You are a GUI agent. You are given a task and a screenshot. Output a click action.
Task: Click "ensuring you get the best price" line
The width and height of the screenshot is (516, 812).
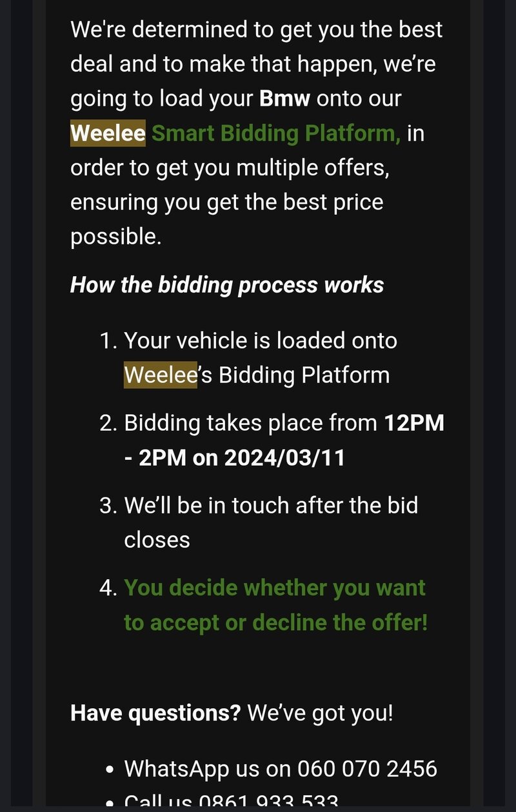[x=227, y=202]
